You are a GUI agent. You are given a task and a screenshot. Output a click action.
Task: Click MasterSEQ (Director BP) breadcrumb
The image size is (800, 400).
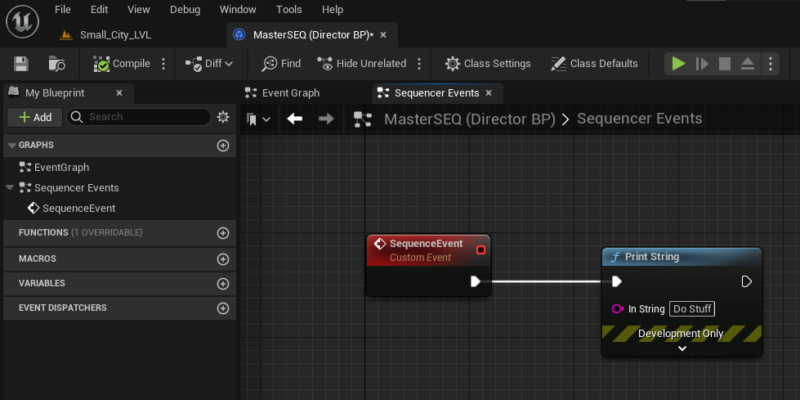[469, 119]
